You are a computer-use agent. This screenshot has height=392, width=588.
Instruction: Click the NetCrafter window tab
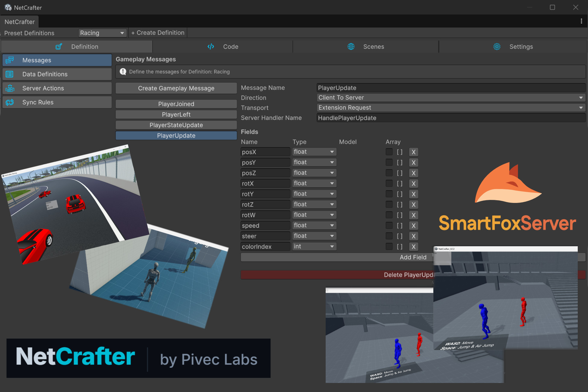[20, 22]
